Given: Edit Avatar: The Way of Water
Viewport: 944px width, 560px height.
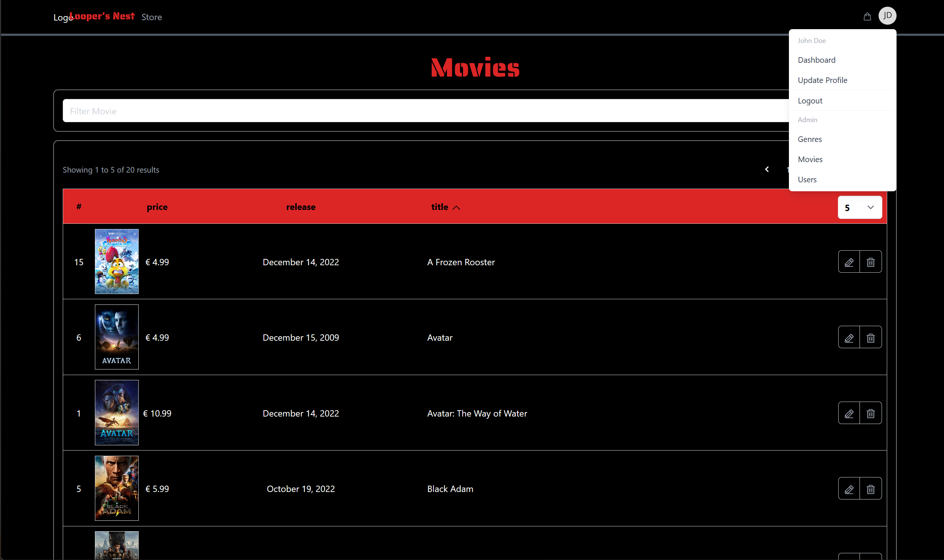Looking at the screenshot, I should tap(849, 413).
